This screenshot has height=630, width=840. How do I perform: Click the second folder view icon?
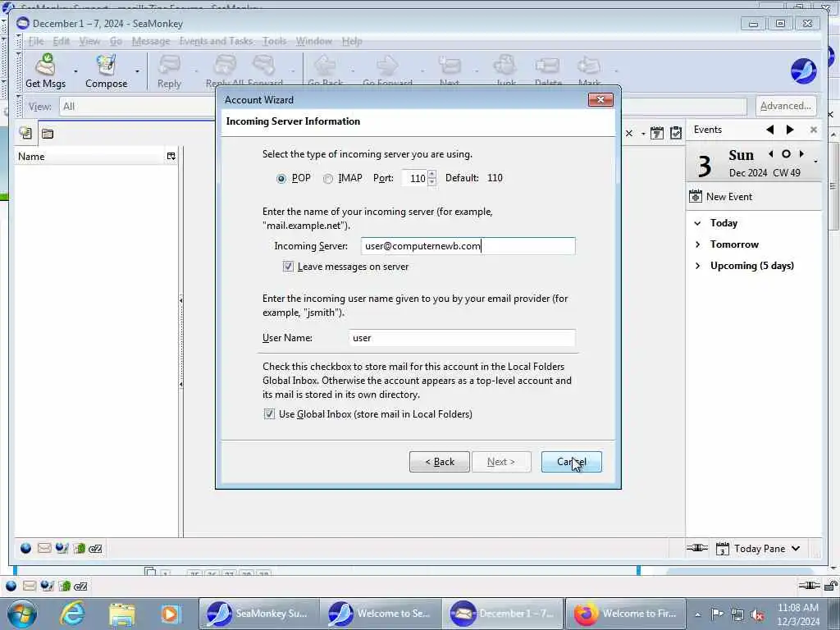coord(48,134)
